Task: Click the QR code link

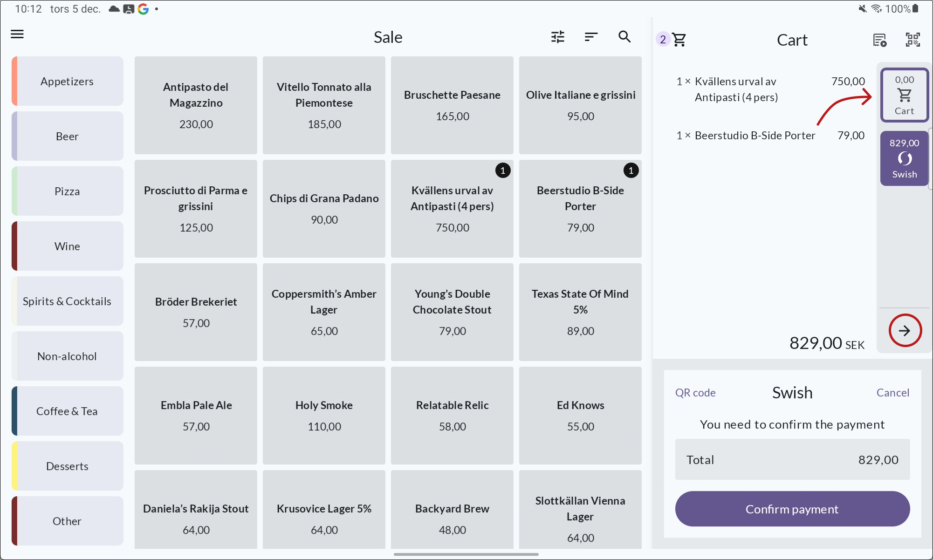Action: tap(695, 393)
